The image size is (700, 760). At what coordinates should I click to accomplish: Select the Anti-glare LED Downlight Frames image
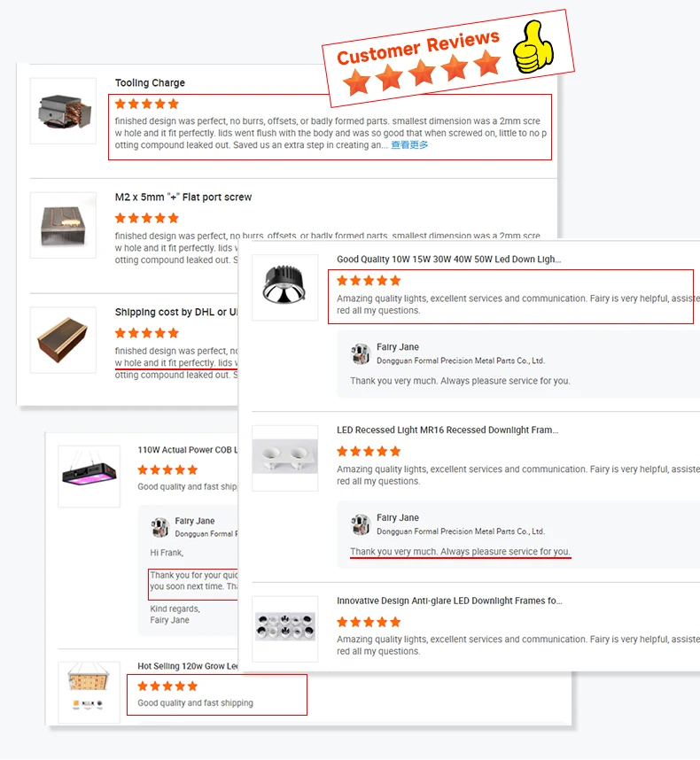285,629
